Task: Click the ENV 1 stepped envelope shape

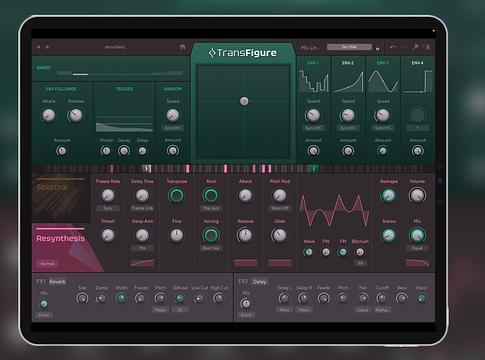Action: 313,81
